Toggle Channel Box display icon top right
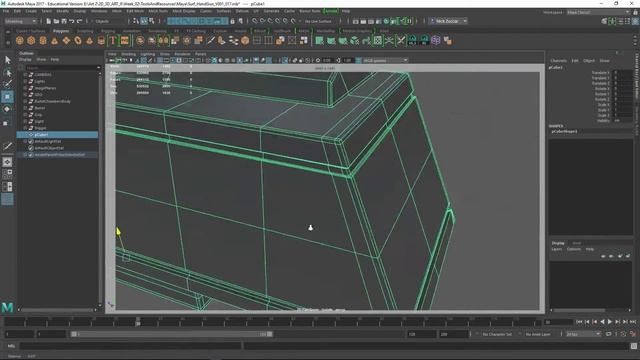 [x=636, y=21]
